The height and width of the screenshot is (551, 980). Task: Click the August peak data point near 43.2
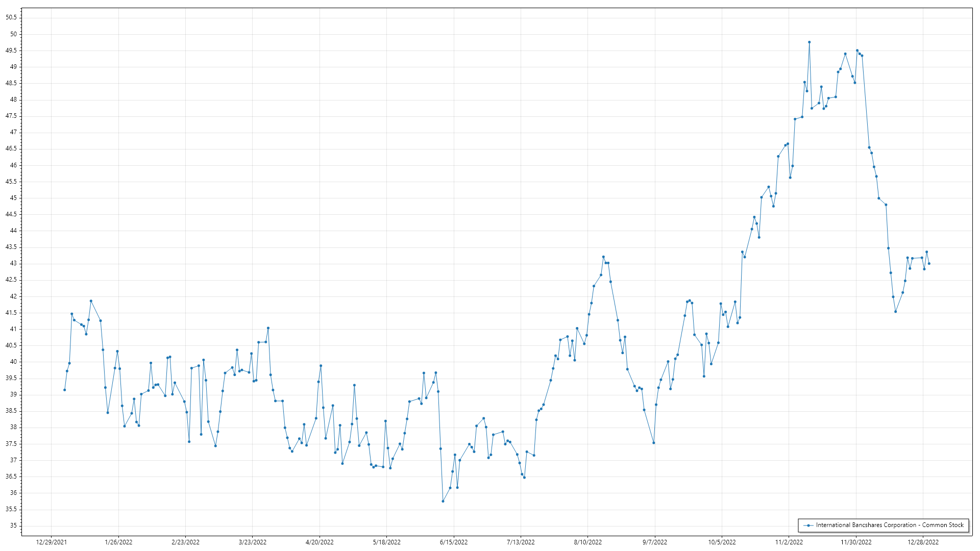pyautogui.click(x=603, y=257)
